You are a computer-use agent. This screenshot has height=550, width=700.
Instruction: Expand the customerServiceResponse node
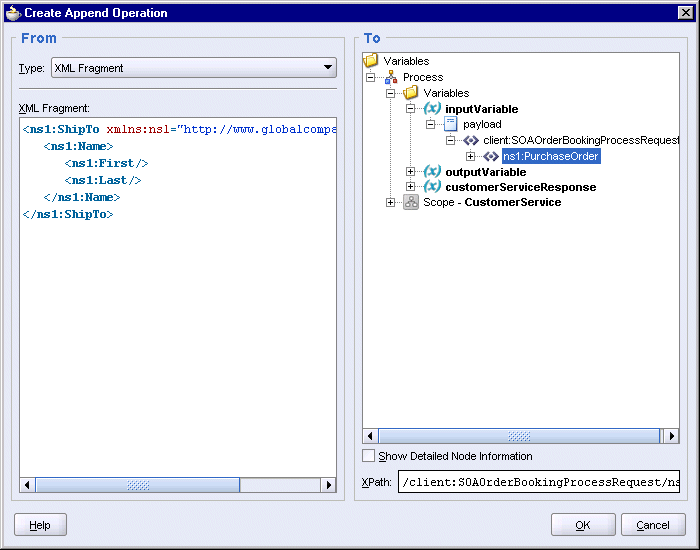click(410, 187)
